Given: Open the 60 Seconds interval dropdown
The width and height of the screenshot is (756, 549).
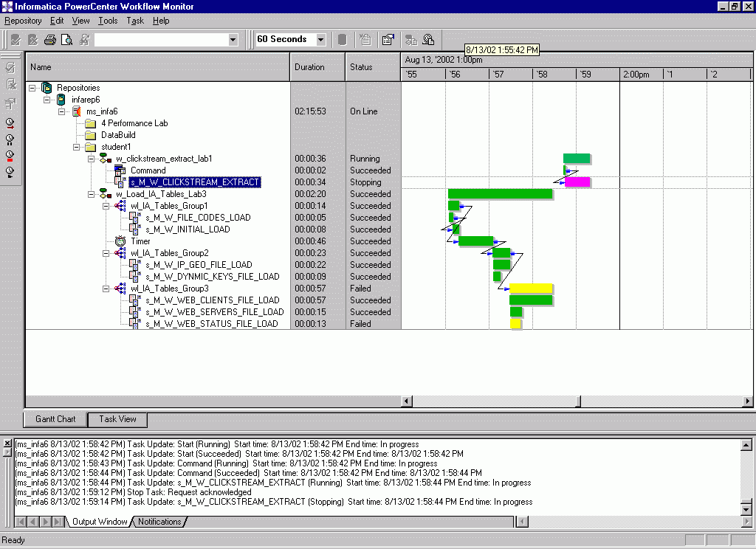Looking at the screenshot, I should pos(321,40).
